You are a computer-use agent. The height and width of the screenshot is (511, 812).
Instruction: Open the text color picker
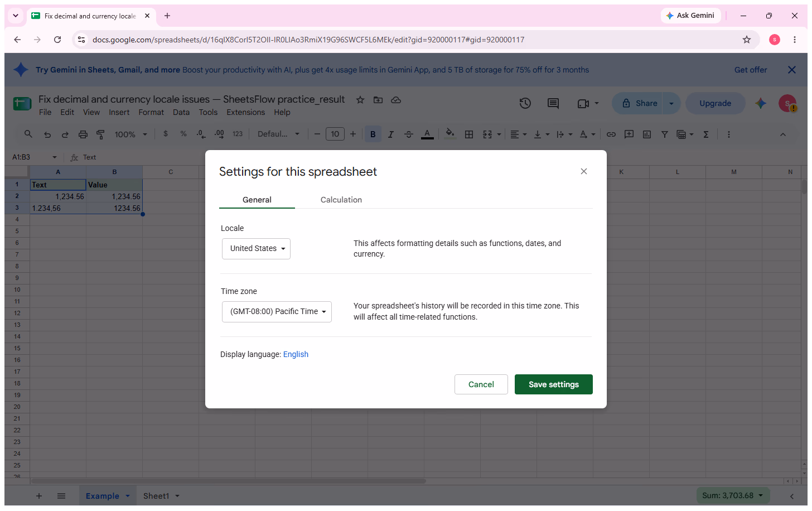click(427, 134)
